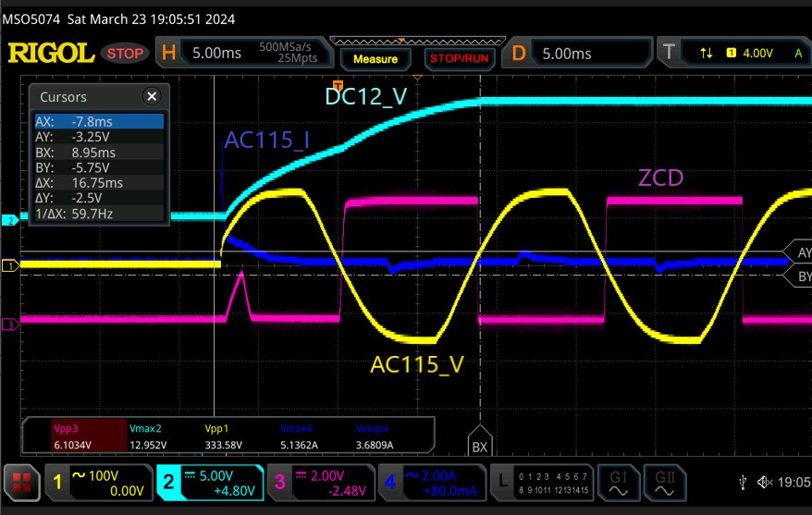
Task: Select the AY -3.25V cursor row
Action: pyautogui.click(x=99, y=137)
